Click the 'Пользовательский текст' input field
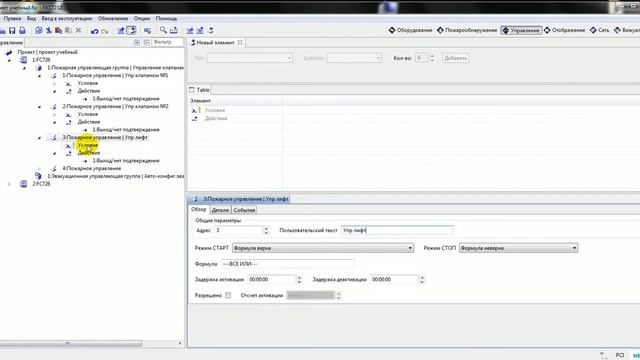This screenshot has width=640, height=360. 397,230
